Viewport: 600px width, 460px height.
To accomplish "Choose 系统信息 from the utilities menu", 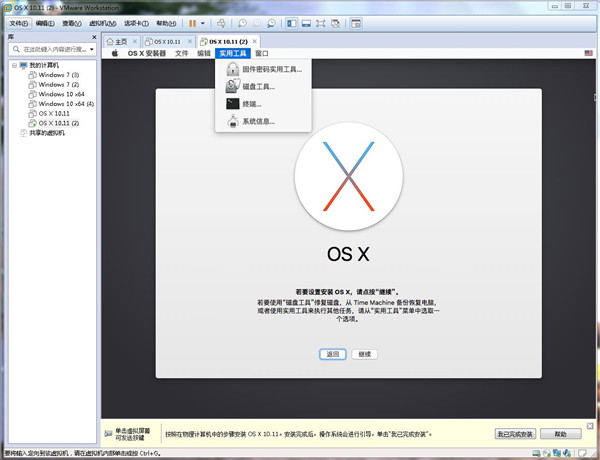I will tap(263, 121).
